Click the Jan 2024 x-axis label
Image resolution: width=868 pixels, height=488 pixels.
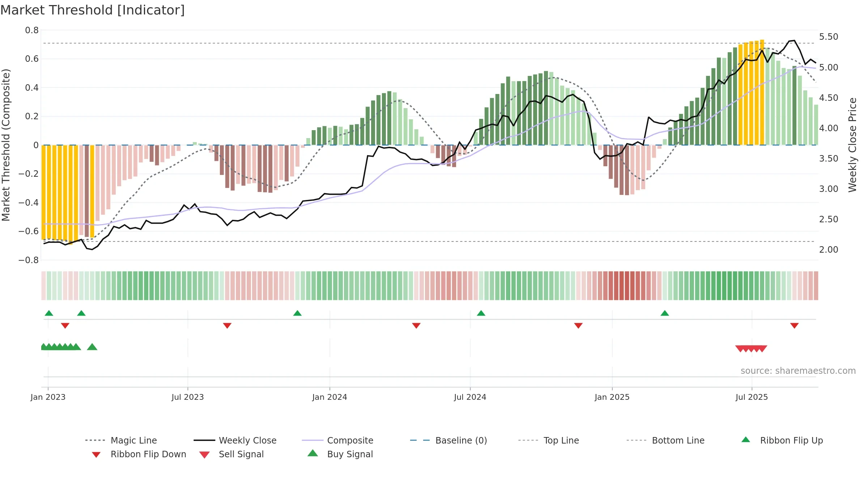(x=330, y=397)
